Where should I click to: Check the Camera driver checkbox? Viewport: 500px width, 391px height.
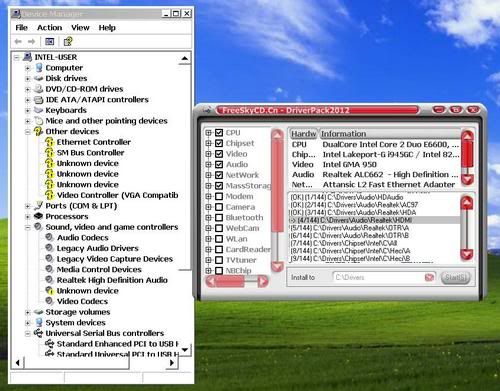click(219, 207)
